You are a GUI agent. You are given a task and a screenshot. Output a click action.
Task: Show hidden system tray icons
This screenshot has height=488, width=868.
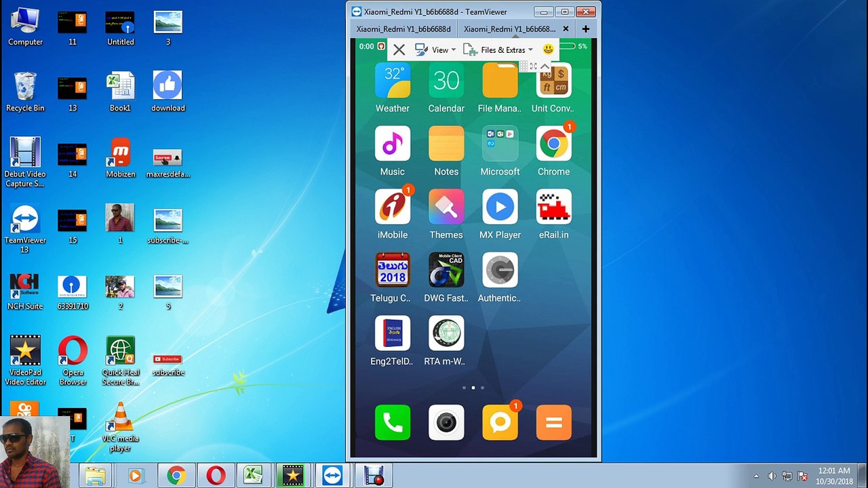pyautogui.click(x=756, y=476)
